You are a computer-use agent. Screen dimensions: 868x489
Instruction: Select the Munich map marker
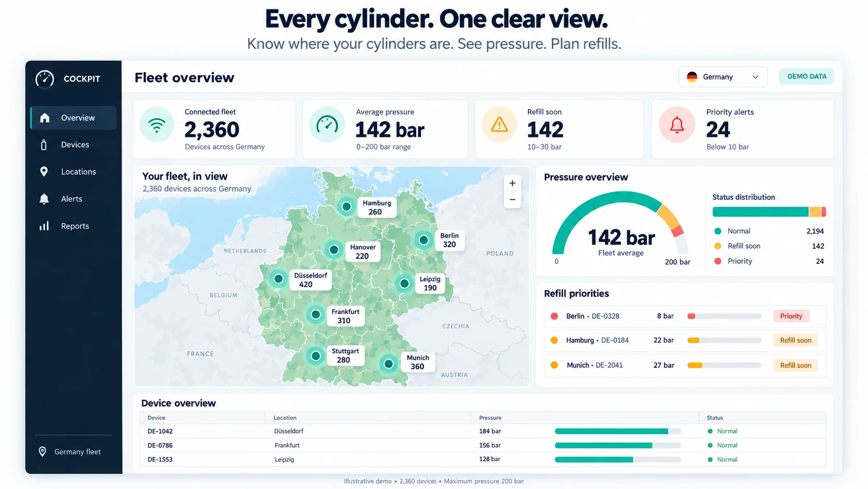[x=388, y=364]
